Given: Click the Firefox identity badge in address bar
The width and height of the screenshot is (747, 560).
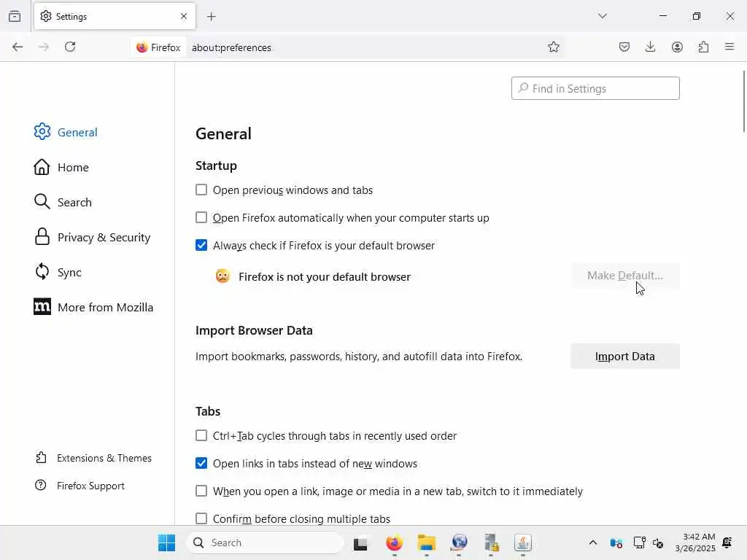Looking at the screenshot, I should tap(158, 47).
